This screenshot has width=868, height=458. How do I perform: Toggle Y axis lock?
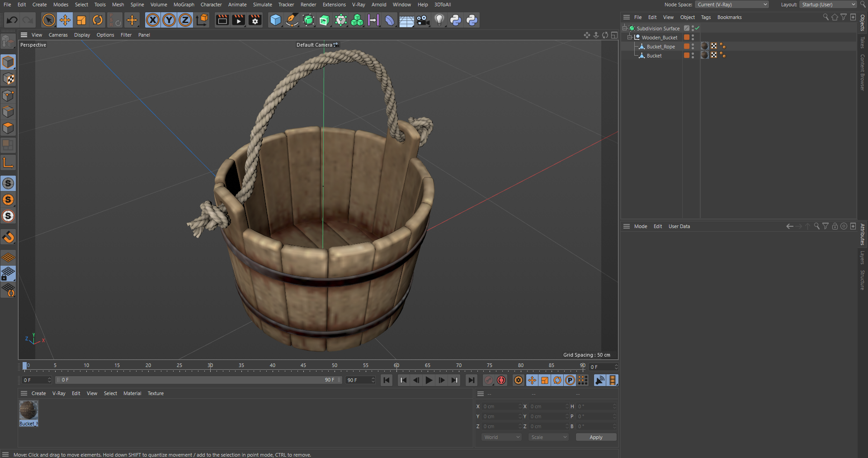pyautogui.click(x=169, y=20)
